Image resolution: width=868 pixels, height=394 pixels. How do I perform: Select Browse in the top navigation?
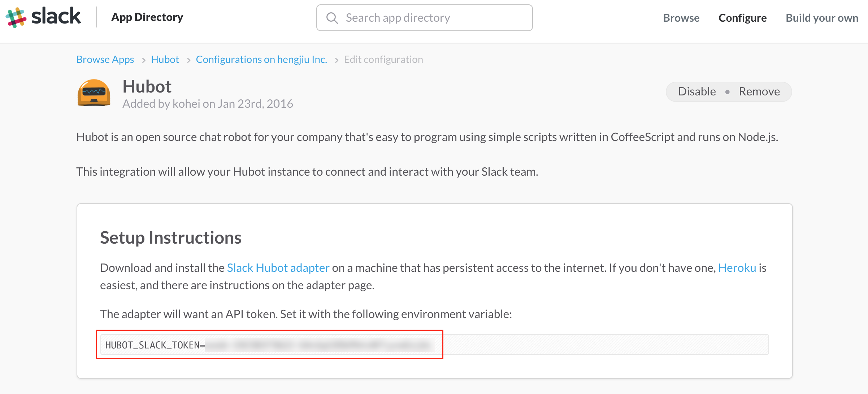point(681,18)
